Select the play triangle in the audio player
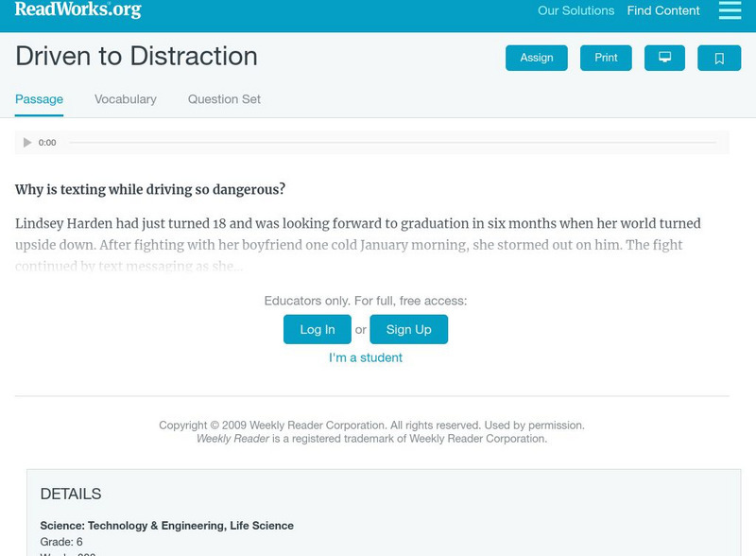This screenshot has width=756, height=556. point(26,142)
